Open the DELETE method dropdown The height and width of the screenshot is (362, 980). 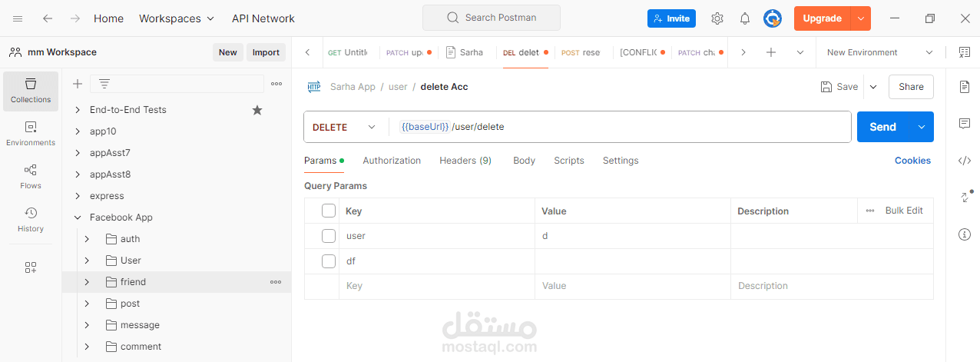click(346, 127)
